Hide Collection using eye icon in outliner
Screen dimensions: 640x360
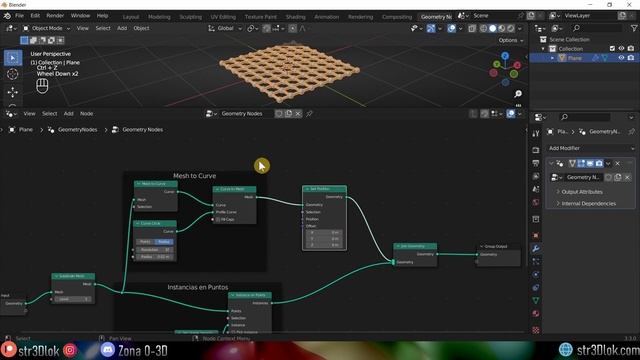point(621,49)
